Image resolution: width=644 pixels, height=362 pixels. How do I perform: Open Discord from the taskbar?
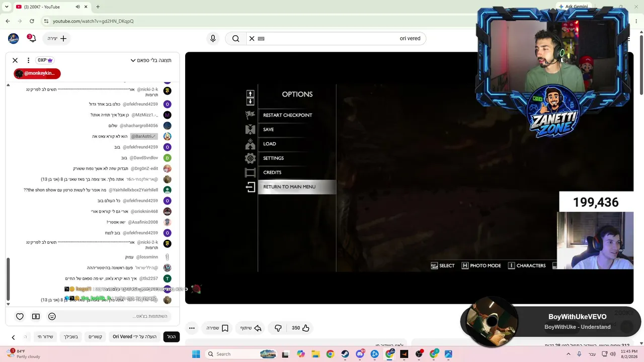[360, 354]
